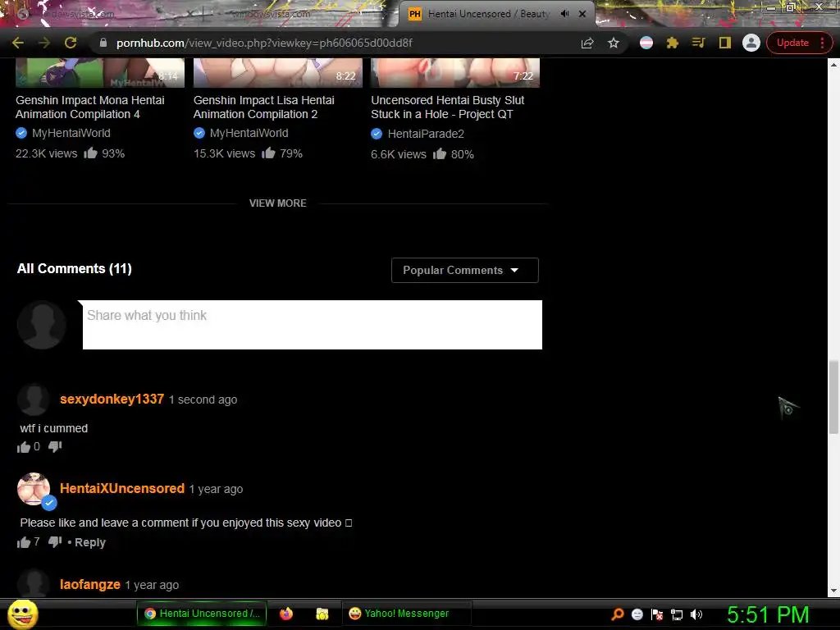
Task: Click the HentaiParade2 channel link
Action: 426,134
